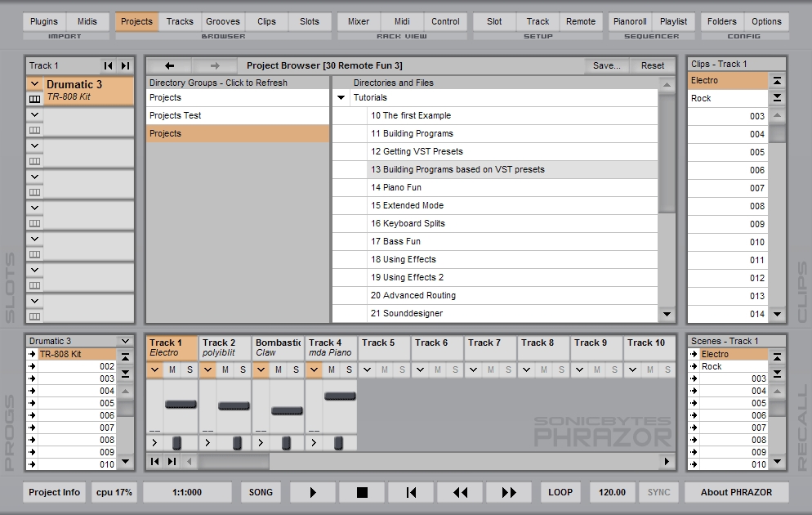Return to start of song
Image resolution: width=812 pixels, height=515 pixels.
[411, 492]
